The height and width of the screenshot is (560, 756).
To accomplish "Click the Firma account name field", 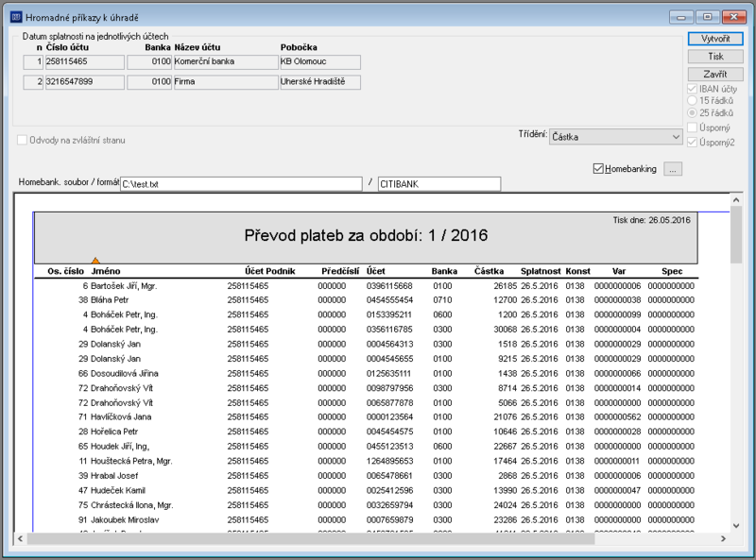I will 225,82.
